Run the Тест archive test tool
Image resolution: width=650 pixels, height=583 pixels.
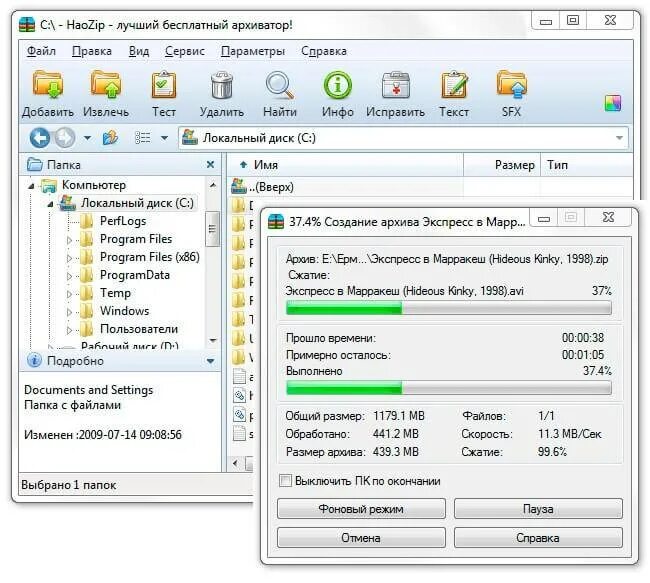(x=164, y=85)
